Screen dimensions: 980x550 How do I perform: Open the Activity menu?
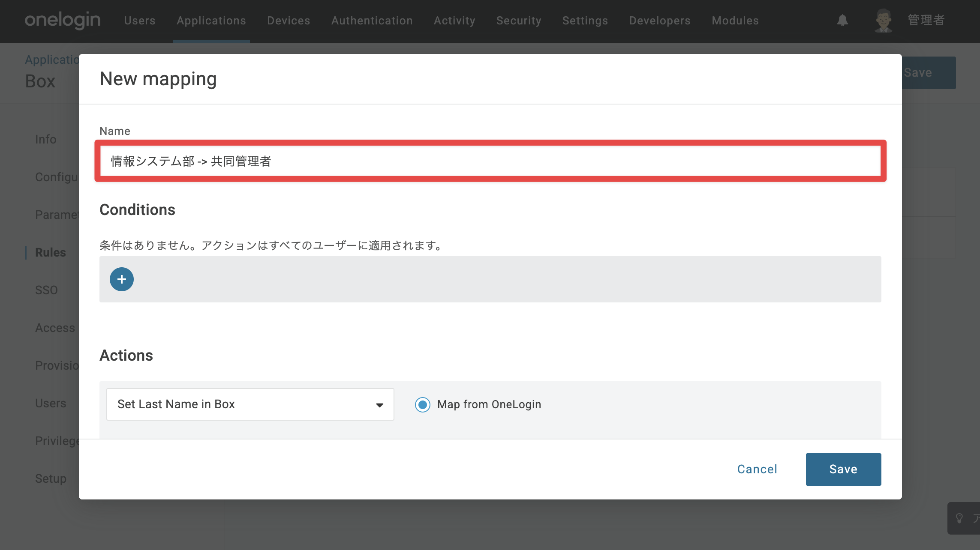pyautogui.click(x=454, y=21)
